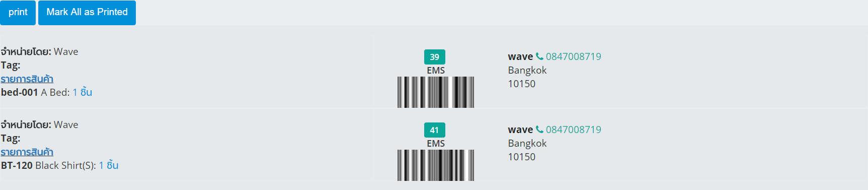Click phone number in first order
This screenshot has height=190, width=868.
pos(574,56)
